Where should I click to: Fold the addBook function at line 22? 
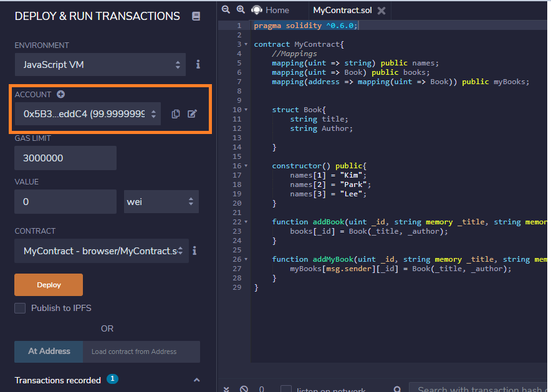pyautogui.click(x=246, y=222)
